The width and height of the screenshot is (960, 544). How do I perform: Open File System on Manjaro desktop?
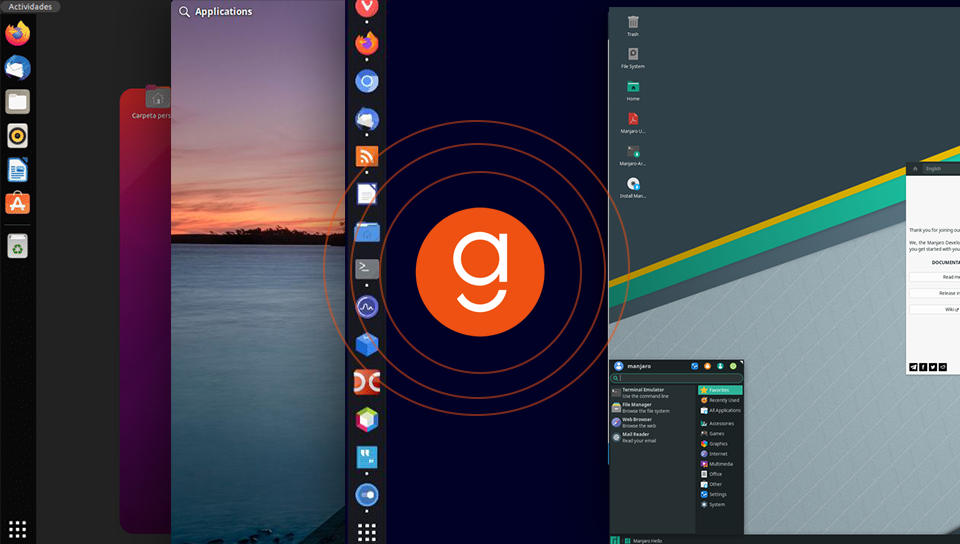[633, 58]
